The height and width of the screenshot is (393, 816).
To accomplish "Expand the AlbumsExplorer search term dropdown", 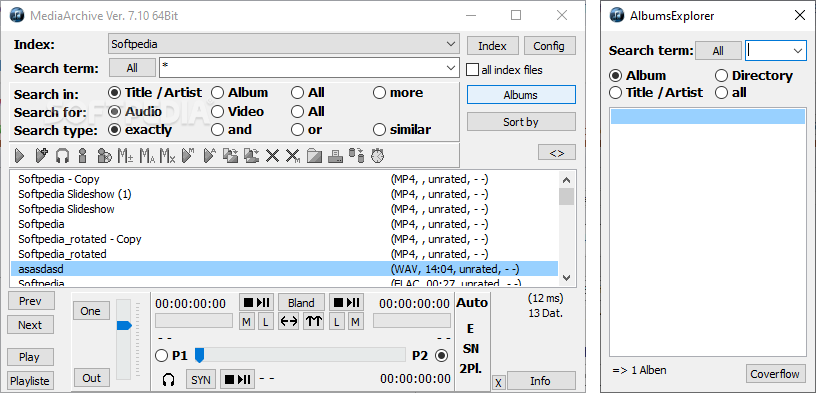I will pos(797,50).
